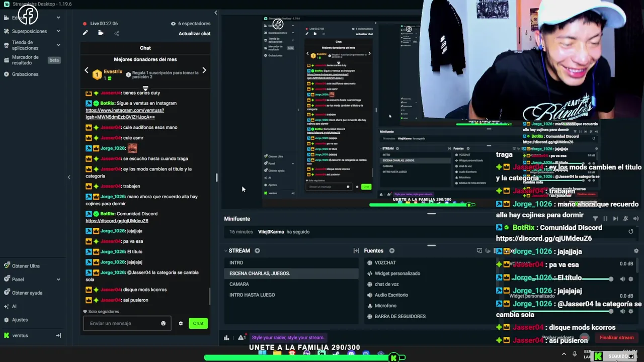Mute the Widget personalizado audio source

[x=622, y=311]
